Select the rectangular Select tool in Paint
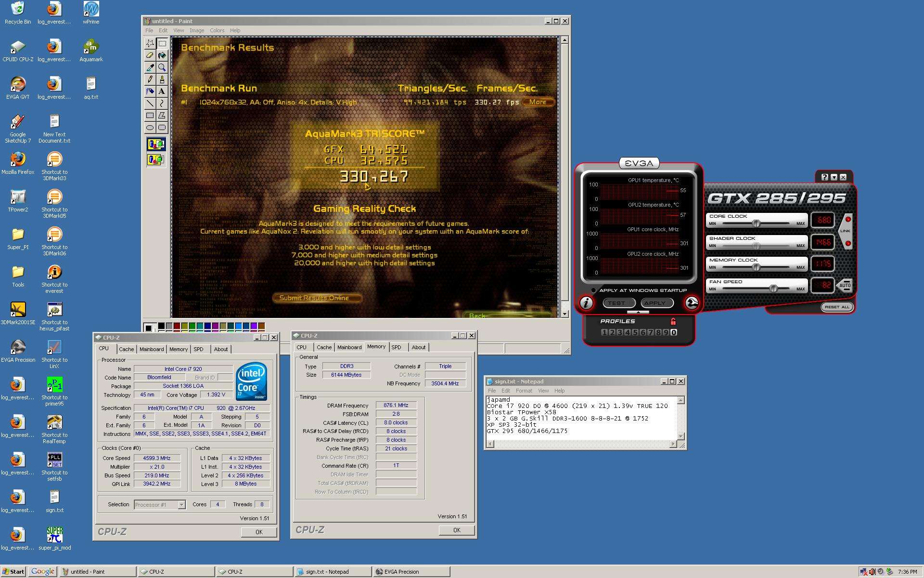This screenshot has height=578, width=924. point(162,43)
